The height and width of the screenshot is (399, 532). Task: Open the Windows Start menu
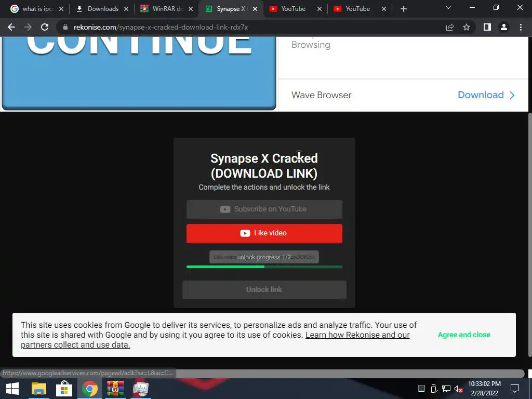(12, 389)
